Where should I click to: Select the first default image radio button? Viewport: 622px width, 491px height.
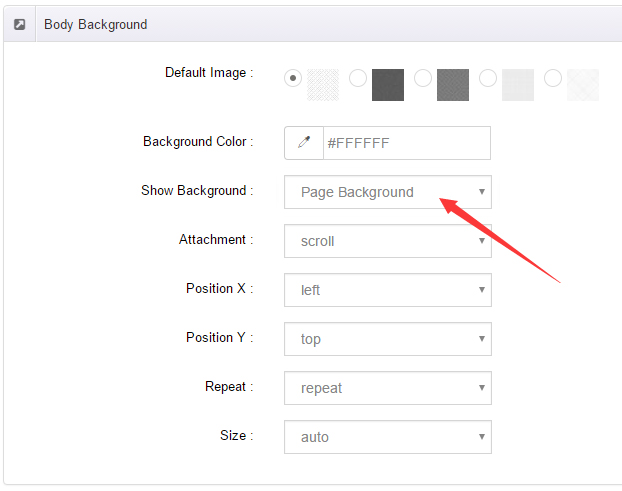293,78
